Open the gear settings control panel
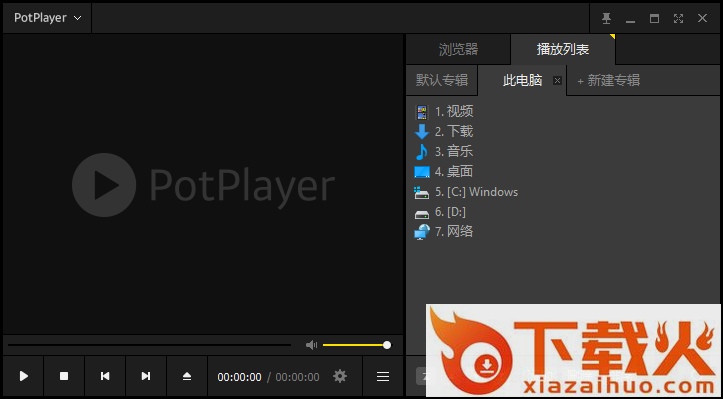 [x=340, y=376]
